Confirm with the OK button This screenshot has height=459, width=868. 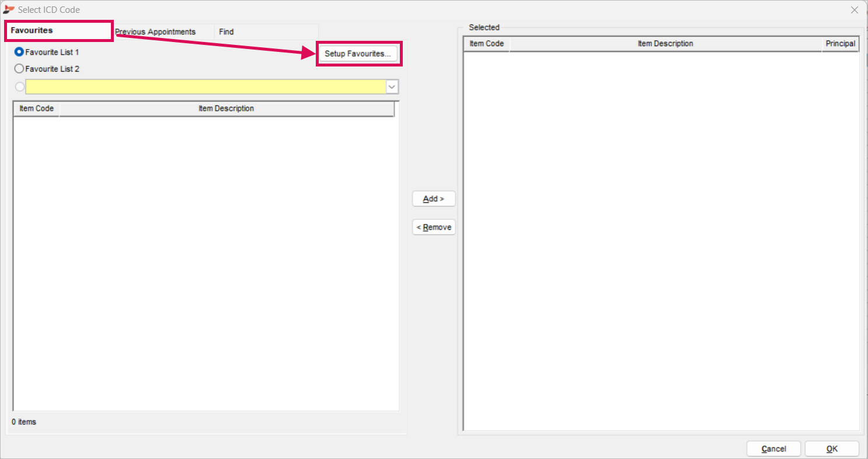(832, 449)
